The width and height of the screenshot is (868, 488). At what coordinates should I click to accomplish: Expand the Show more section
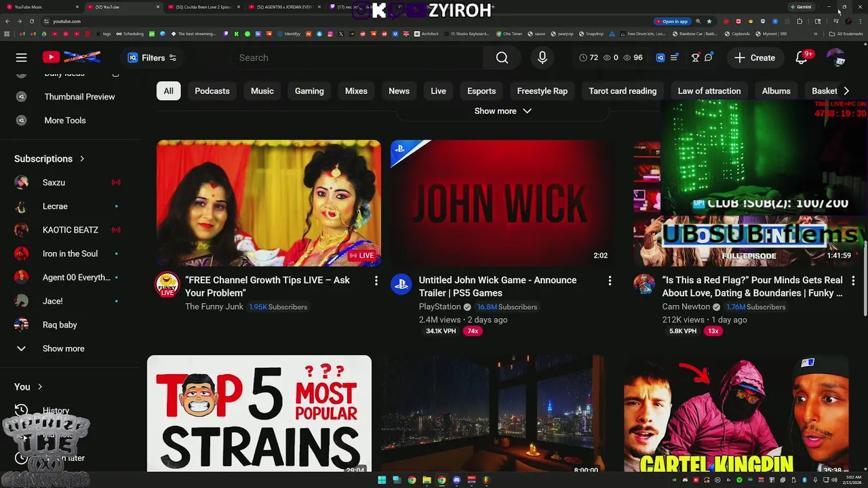click(502, 111)
